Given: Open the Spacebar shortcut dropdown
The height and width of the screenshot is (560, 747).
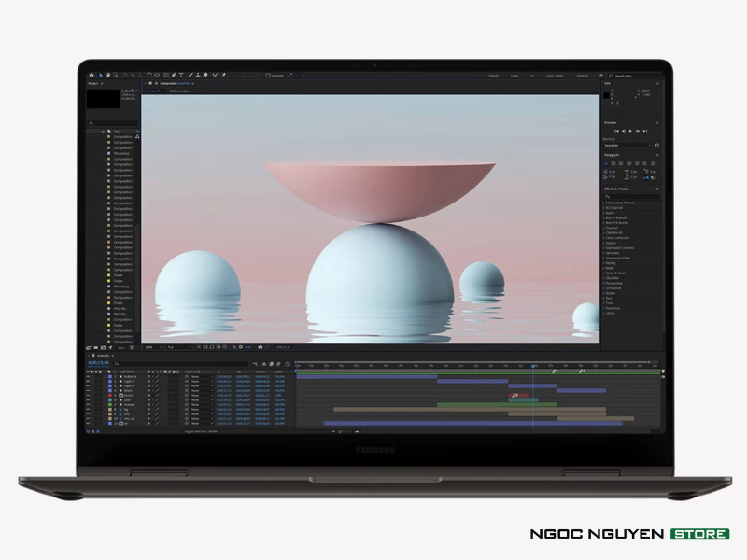Looking at the screenshot, I should click(627, 146).
